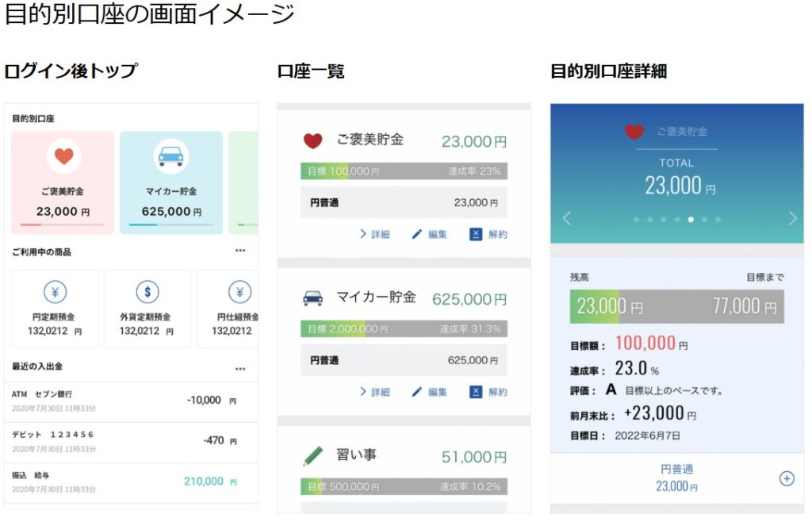812x522 pixels.
Task: Select the dollar icon for 外貨定期預金
Action: 147,292
